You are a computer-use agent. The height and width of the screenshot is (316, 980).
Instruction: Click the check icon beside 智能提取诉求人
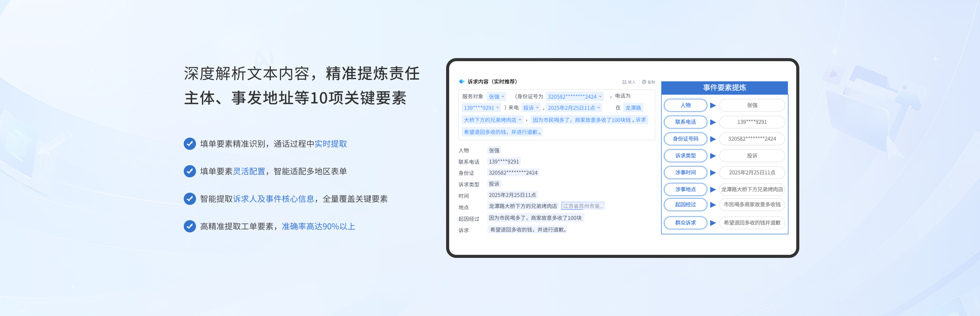click(x=190, y=199)
